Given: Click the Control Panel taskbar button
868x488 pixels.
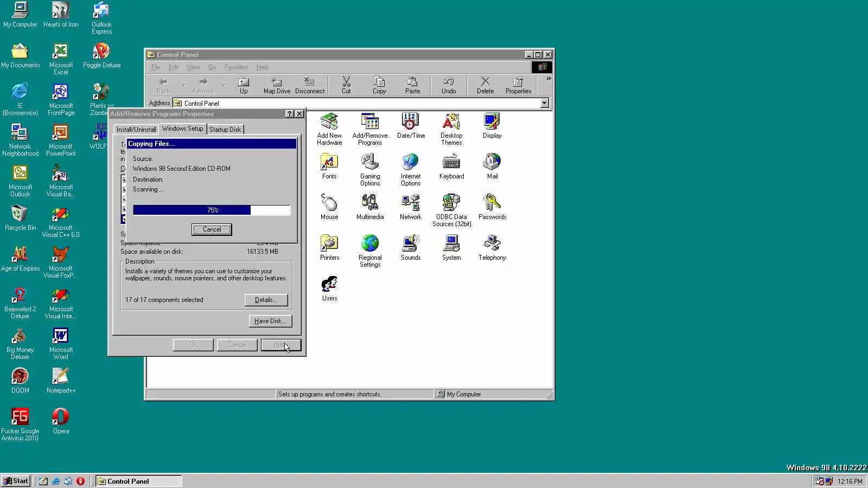Looking at the screenshot, I should pos(138,481).
